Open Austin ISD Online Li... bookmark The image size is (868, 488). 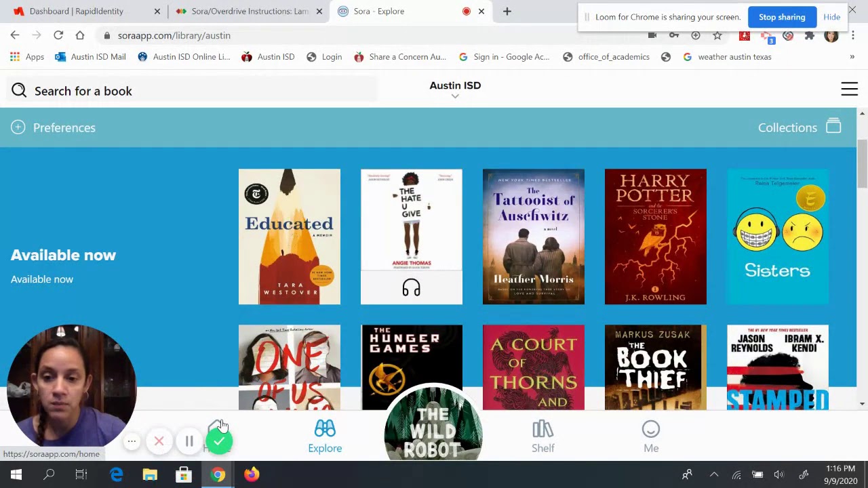tap(184, 57)
